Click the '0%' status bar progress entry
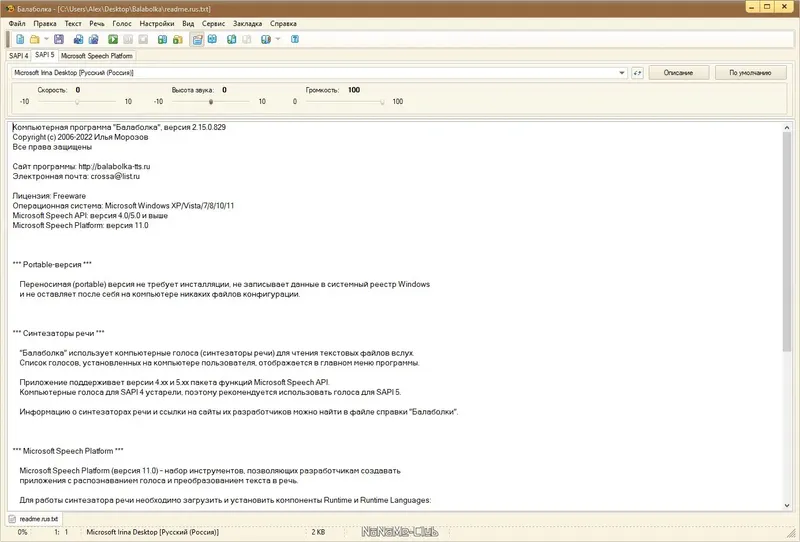 22,532
